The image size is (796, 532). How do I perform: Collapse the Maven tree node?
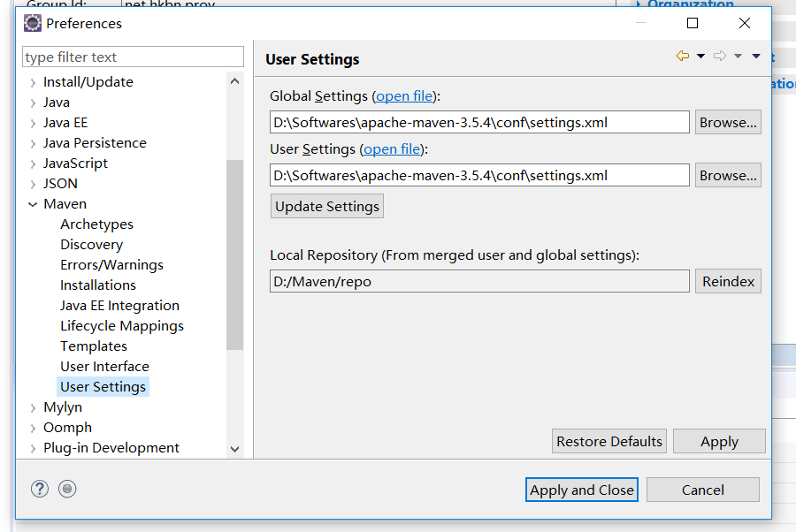[x=33, y=204]
